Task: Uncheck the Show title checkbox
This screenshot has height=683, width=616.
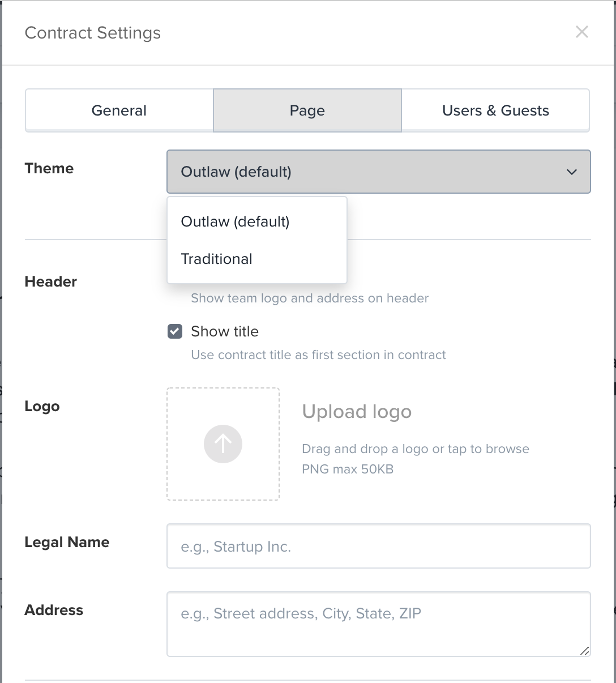Action: click(x=175, y=331)
